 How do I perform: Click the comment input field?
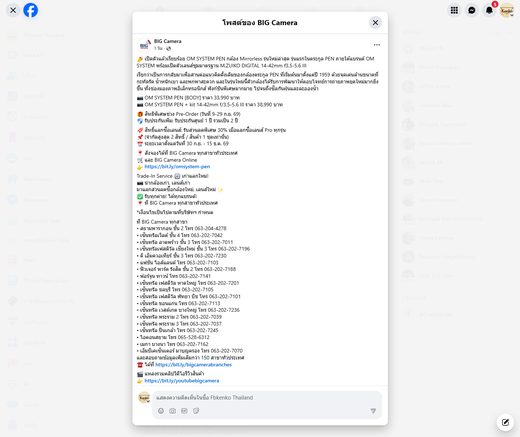coord(267,398)
